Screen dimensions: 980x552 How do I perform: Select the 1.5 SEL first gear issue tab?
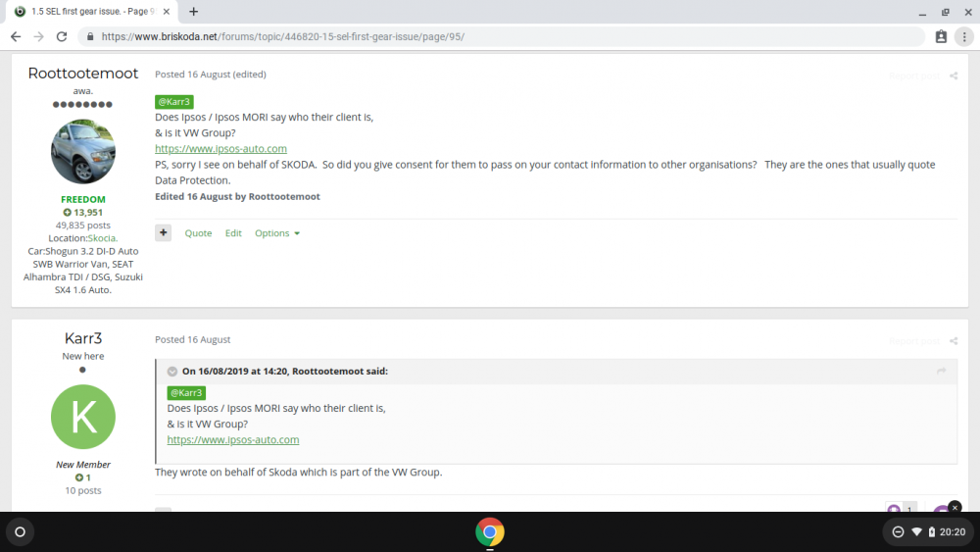(x=92, y=11)
